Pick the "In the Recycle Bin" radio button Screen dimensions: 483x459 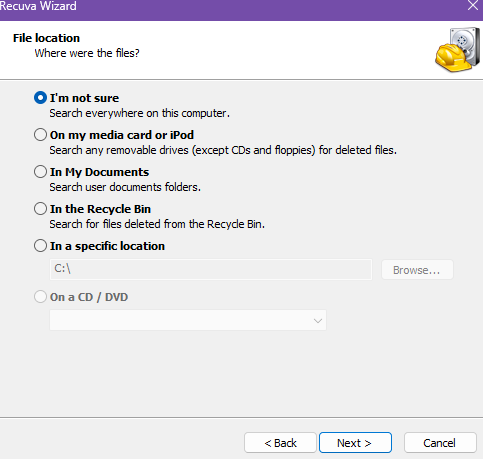[40, 209]
